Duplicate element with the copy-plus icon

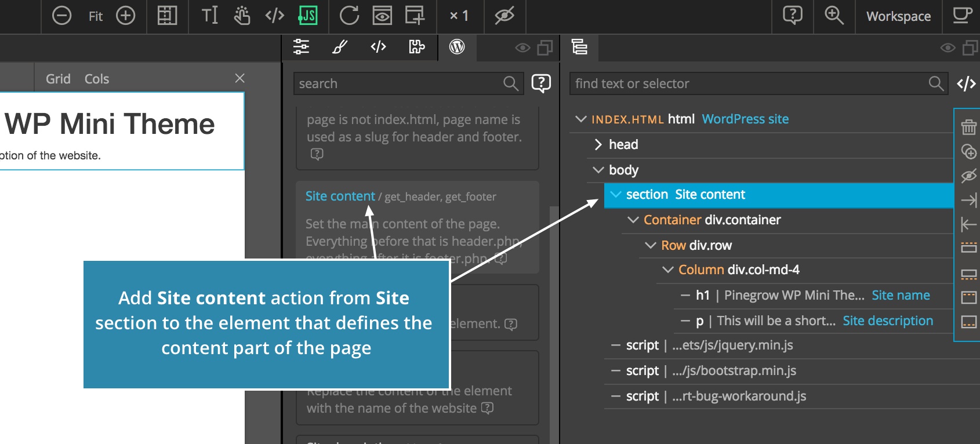(968, 151)
